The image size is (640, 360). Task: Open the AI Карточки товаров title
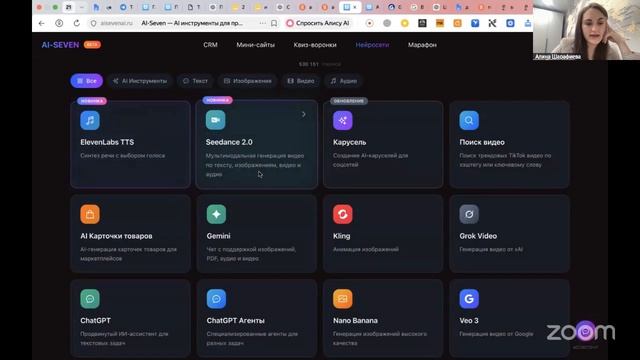116,236
